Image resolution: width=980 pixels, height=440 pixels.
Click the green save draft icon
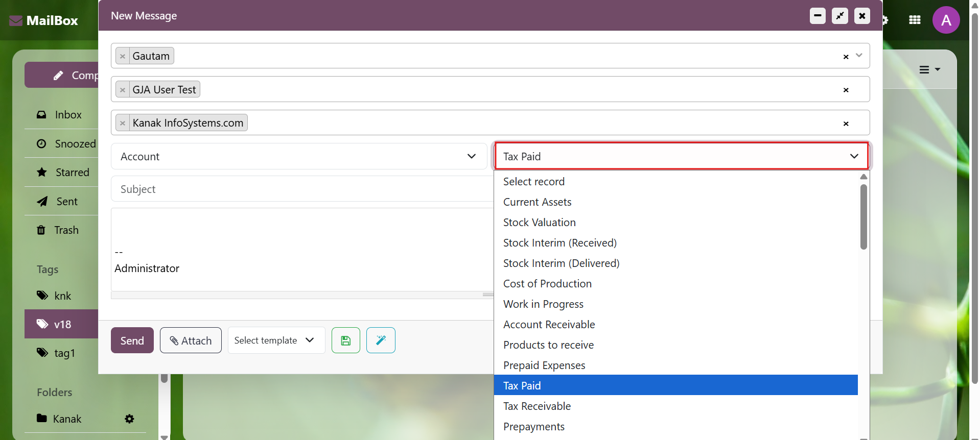click(x=346, y=340)
